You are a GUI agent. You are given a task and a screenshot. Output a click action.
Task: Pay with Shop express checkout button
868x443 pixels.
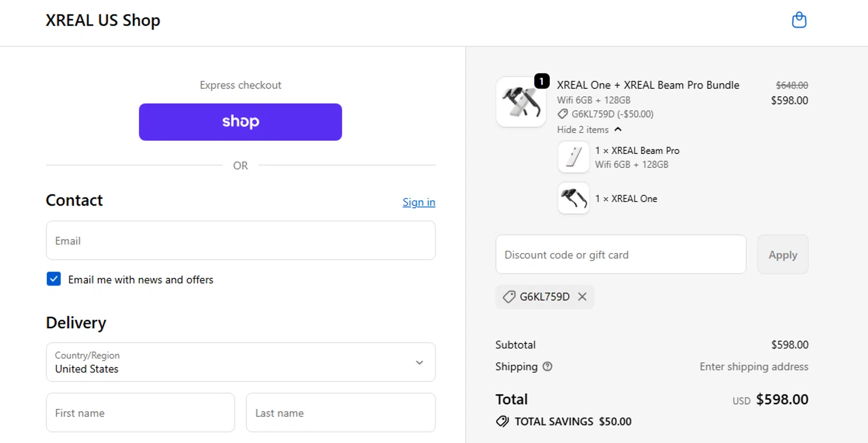tap(240, 122)
